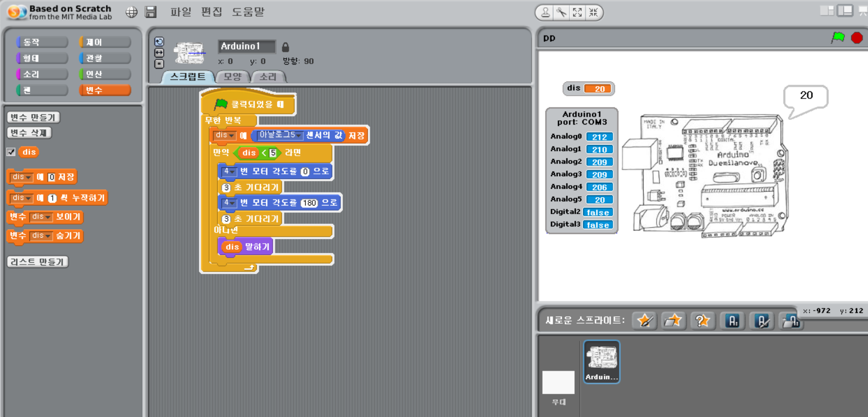Get a surprise sprite icon
The width and height of the screenshot is (868, 417).
click(702, 320)
